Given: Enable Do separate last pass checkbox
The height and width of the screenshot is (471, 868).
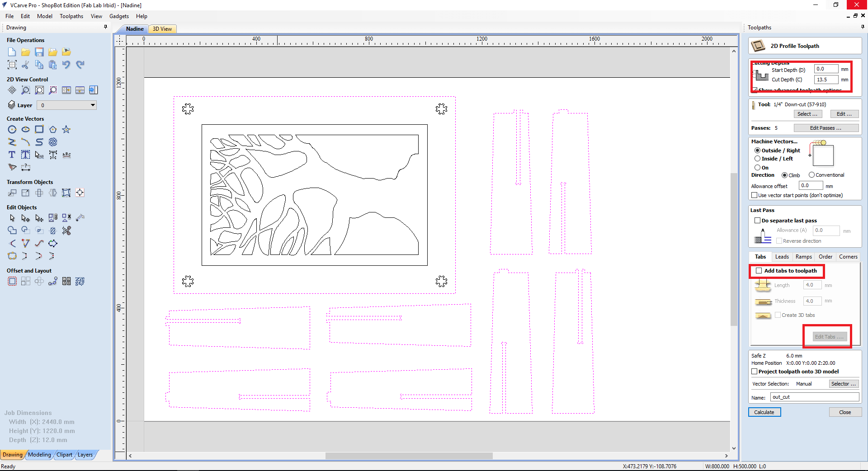Looking at the screenshot, I should pos(757,221).
